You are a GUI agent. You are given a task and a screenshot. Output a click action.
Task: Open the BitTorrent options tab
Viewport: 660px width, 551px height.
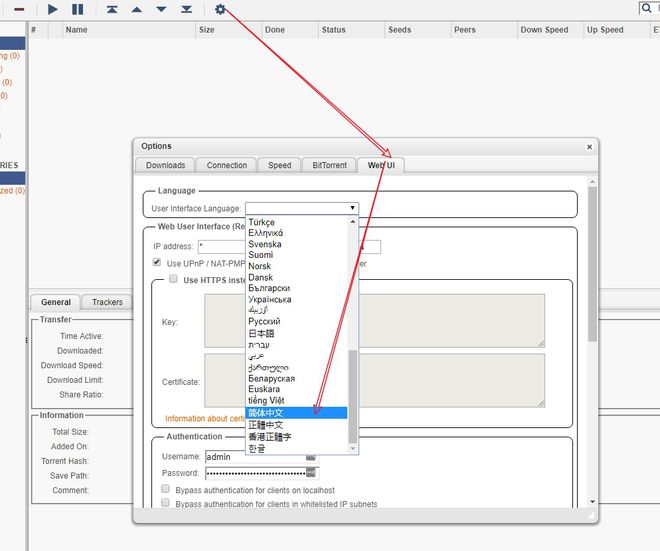(329, 165)
